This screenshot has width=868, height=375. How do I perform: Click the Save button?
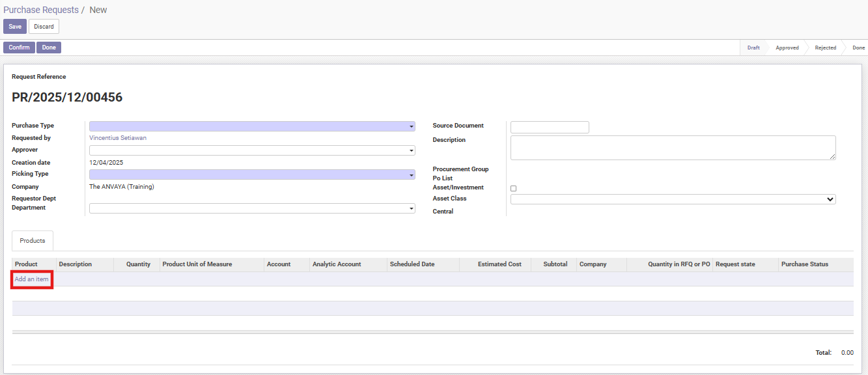(14, 27)
